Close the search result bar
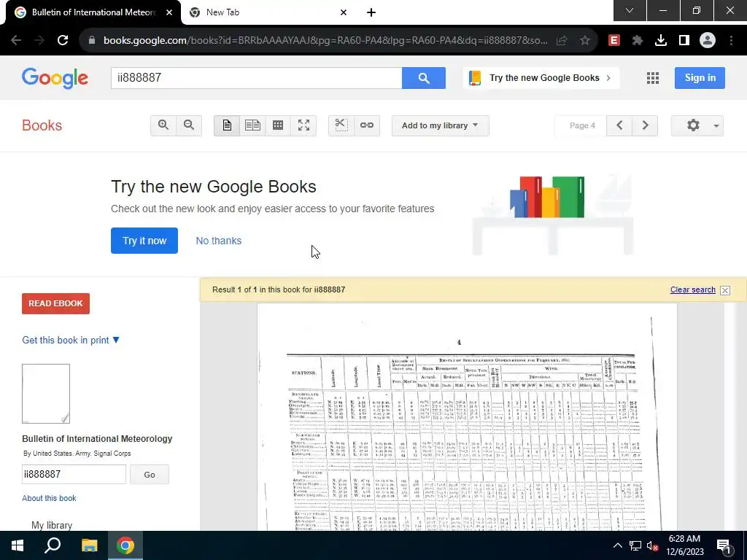 tap(725, 290)
